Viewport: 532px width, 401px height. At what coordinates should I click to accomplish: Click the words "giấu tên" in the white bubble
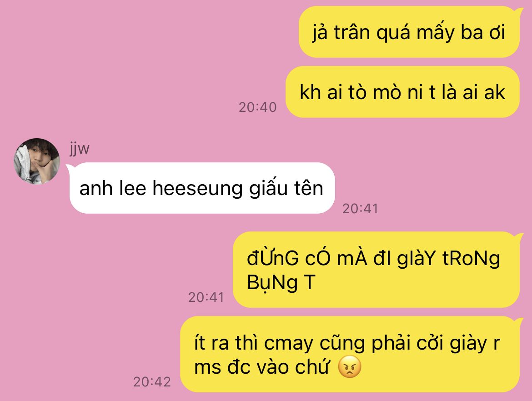[286, 189]
